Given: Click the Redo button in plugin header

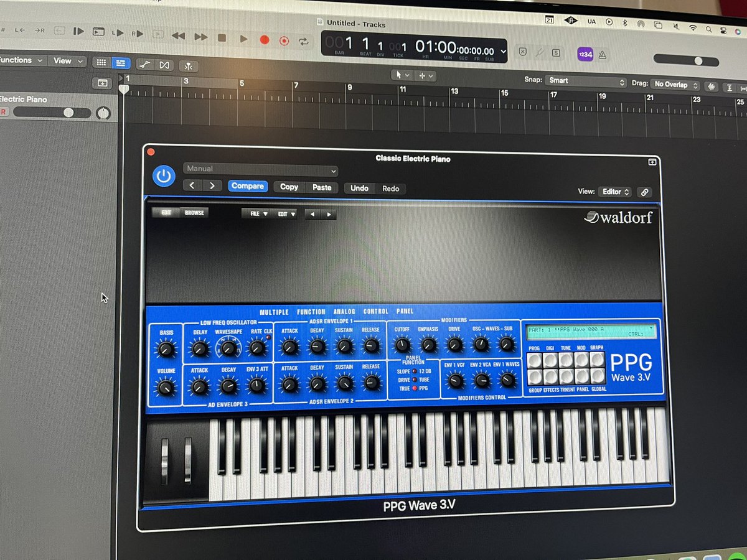Looking at the screenshot, I should [x=391, y=189].
